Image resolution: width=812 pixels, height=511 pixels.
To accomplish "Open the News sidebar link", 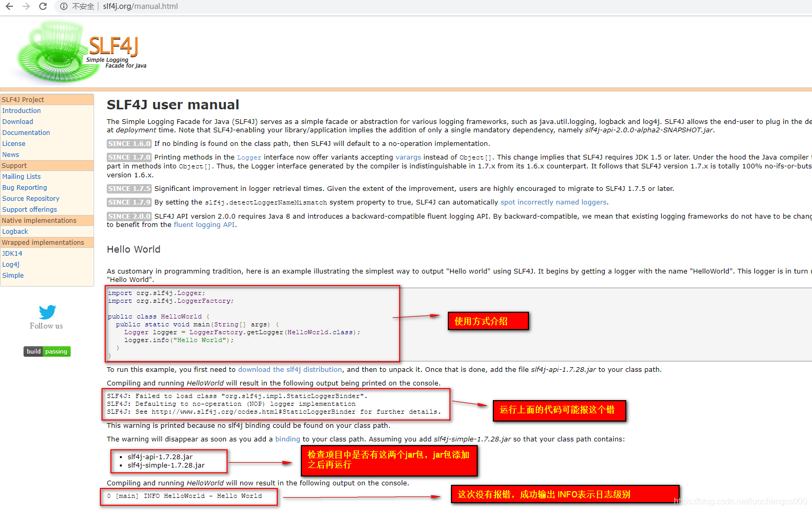I will click(10, 154).
